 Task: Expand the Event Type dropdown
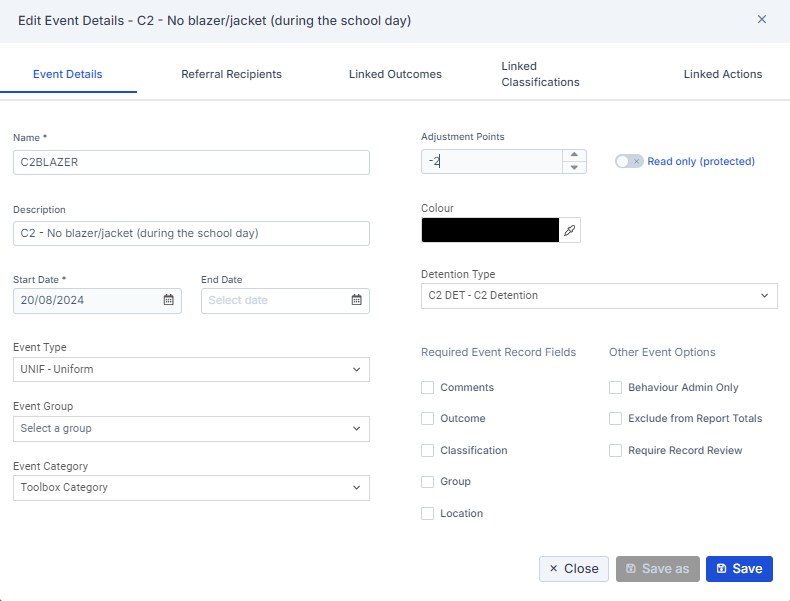(191, 370)
